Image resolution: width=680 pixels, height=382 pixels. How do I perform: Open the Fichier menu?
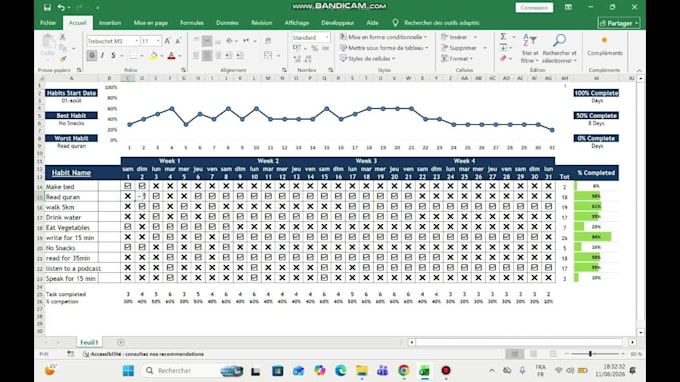[48, 23]
